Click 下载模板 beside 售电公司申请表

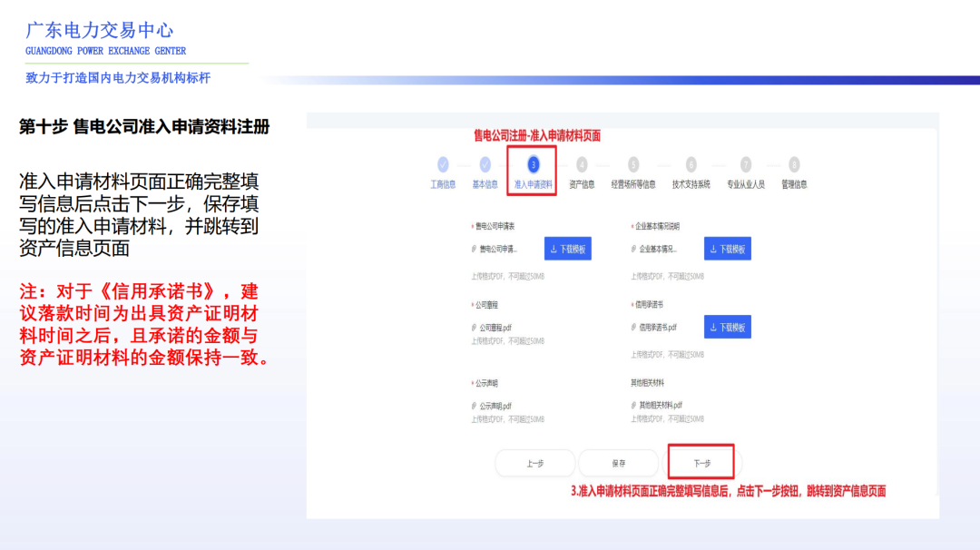(570, 248)
